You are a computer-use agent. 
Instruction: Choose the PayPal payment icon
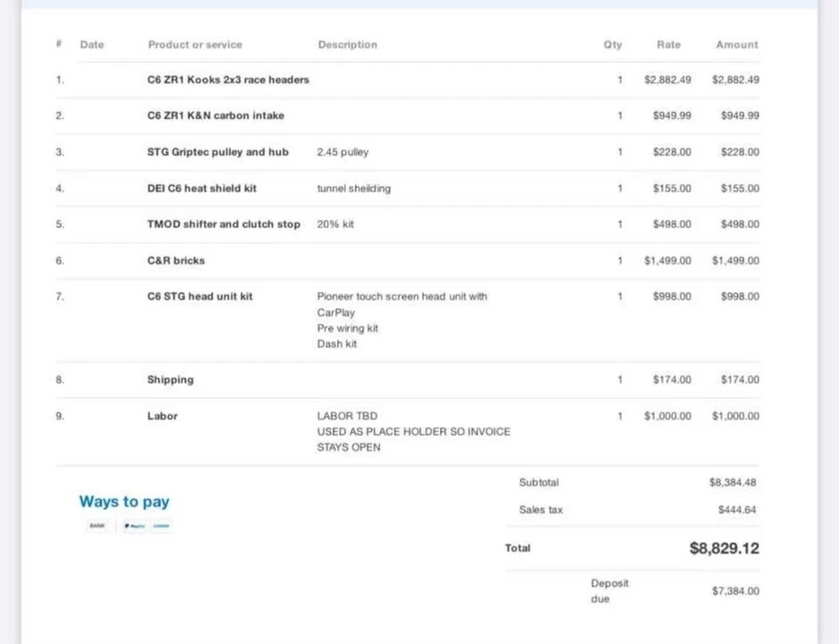(135, 526)
